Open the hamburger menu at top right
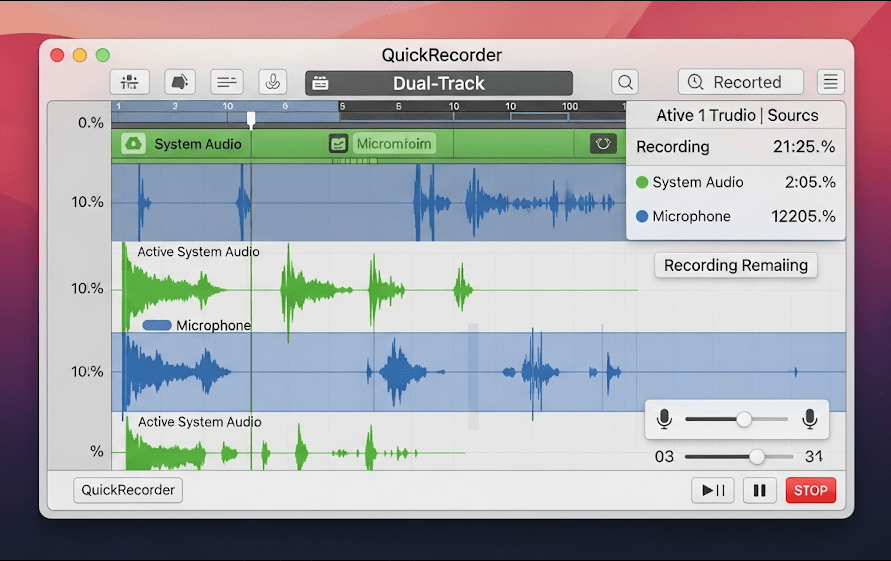This screenshot has height=561, width=891. click(x=830, y=83)
